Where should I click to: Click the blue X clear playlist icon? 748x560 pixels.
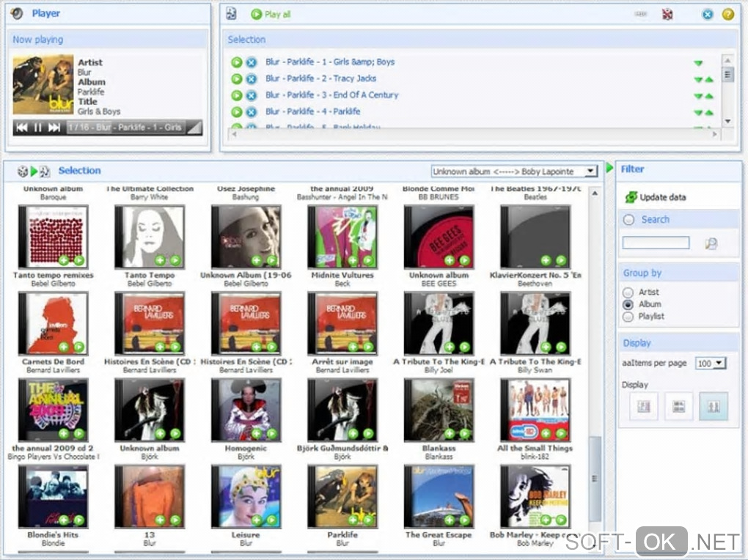pos(708,15)
